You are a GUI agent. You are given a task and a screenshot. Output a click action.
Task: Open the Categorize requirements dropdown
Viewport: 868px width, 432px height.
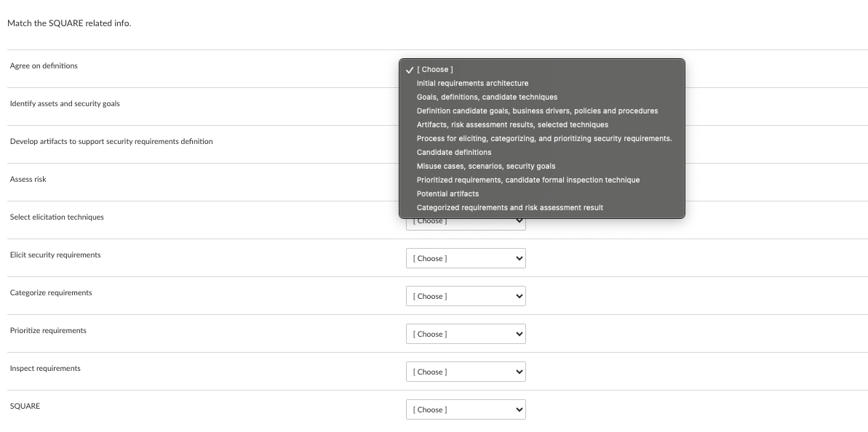466,296
